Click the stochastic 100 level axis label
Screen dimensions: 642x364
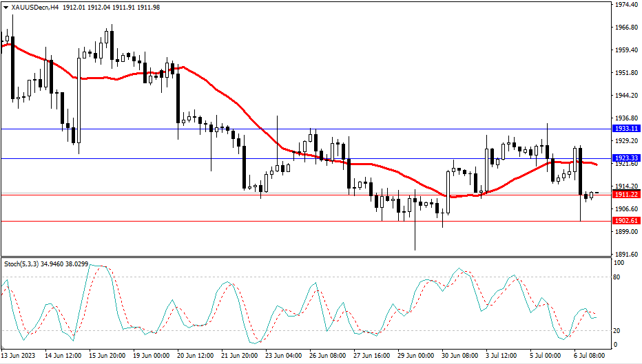tap(620, 264)
